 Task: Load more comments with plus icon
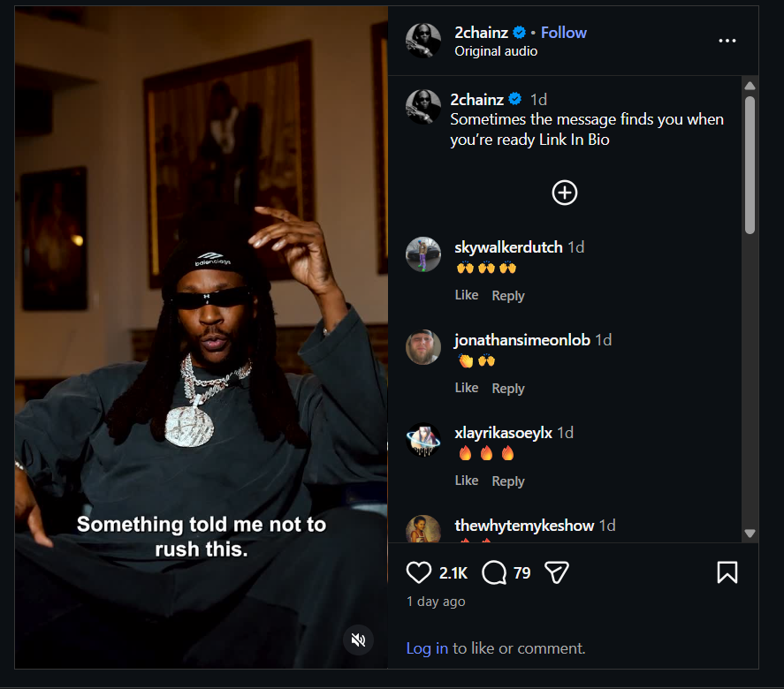point(565,193)
